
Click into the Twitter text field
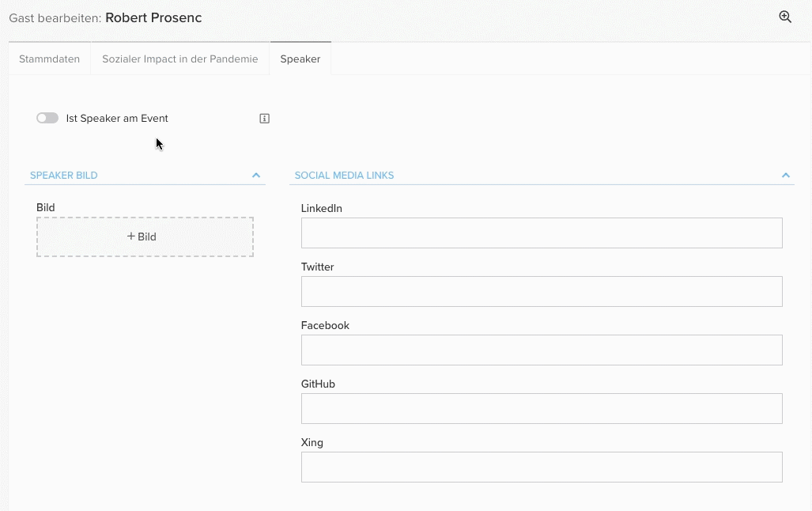pos(542,292)
